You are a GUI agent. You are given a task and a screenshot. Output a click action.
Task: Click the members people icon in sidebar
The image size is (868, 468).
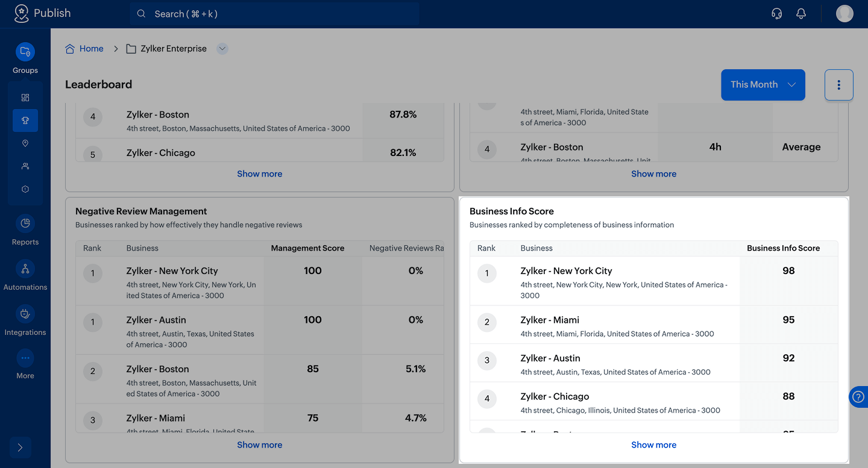[25, 166]
